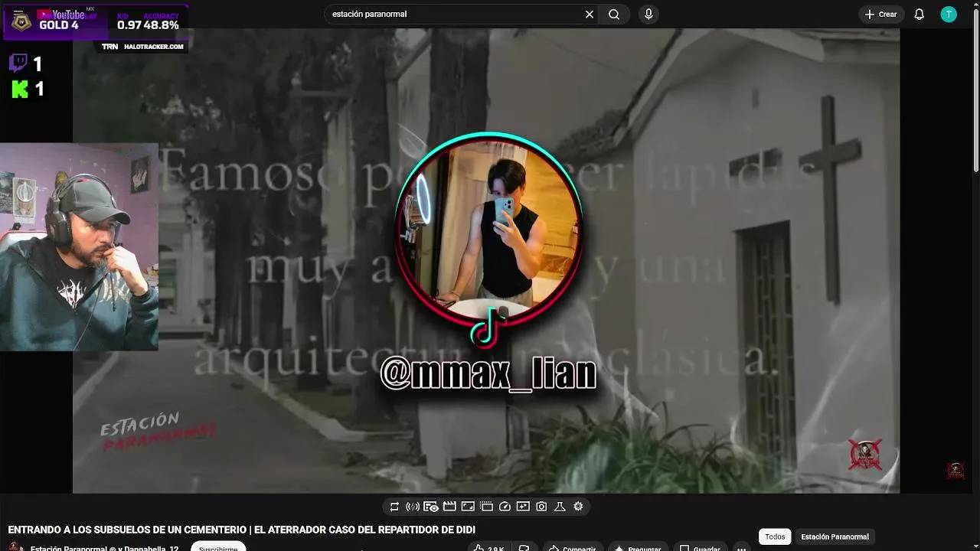This screenshot has height=551, width=980.
Task: Open Estación Paranormal channel name link
Action: pos(68,548)
